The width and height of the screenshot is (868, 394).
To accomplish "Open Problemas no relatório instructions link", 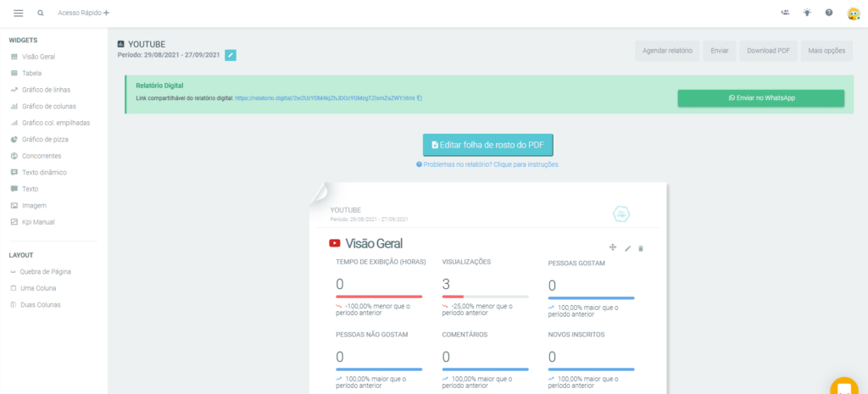I will [487, 165].
